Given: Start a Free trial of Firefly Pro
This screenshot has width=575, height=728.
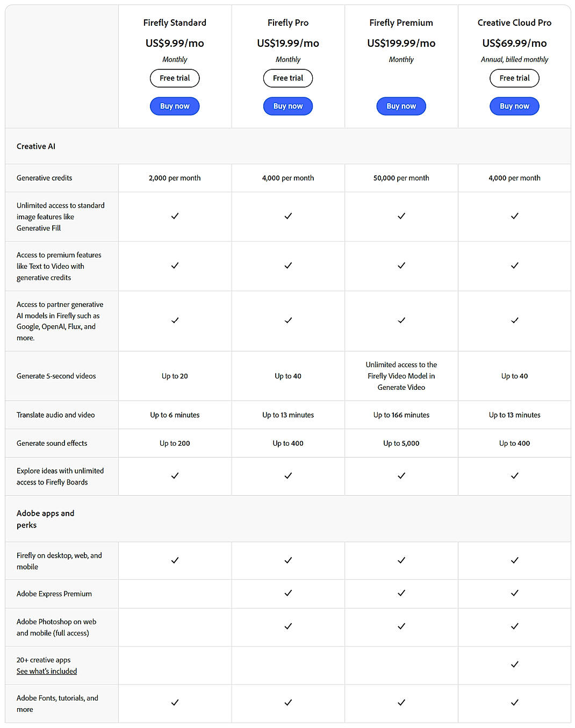Looking at the screenshot, I should (x=288, y=78).
